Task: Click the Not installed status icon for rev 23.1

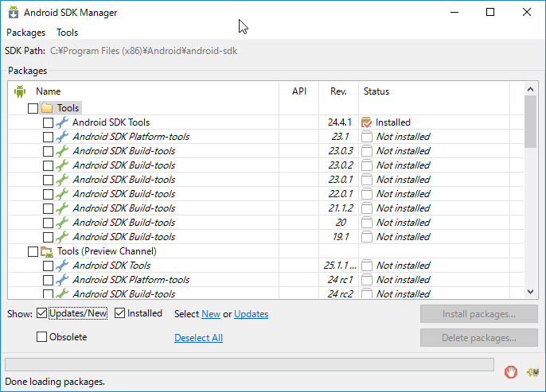Action: coord(367,137)
